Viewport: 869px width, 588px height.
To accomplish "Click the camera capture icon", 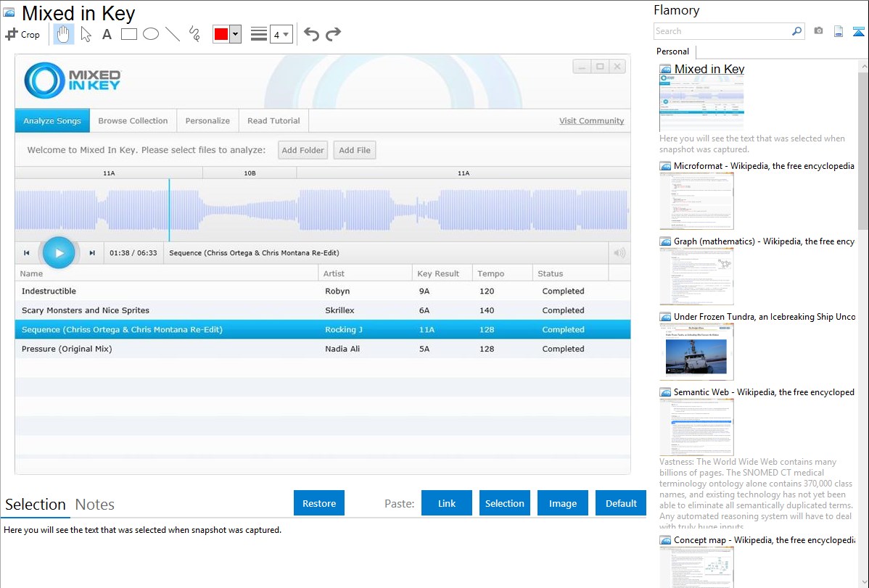I will click(x=818, y=31).
